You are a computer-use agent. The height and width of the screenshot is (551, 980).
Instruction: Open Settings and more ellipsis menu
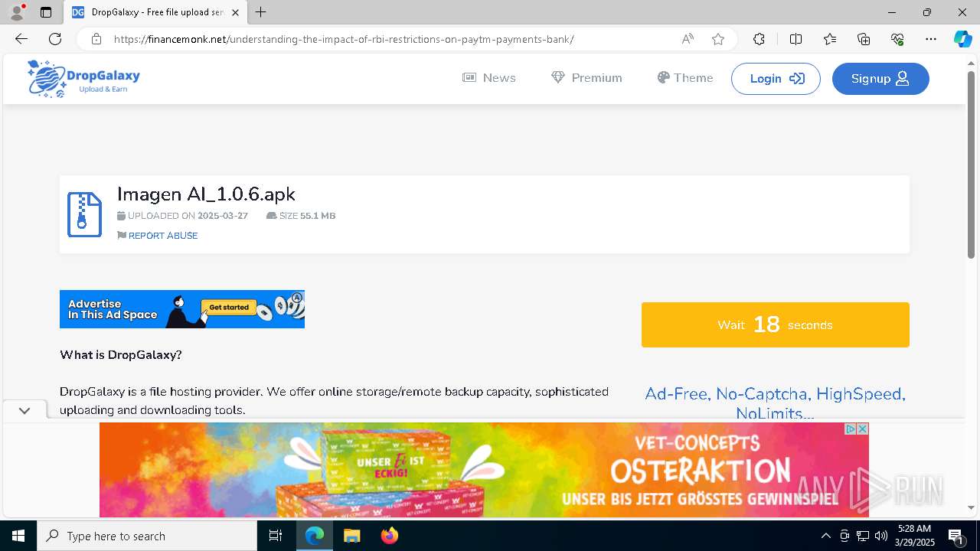[x=931, y=39]
